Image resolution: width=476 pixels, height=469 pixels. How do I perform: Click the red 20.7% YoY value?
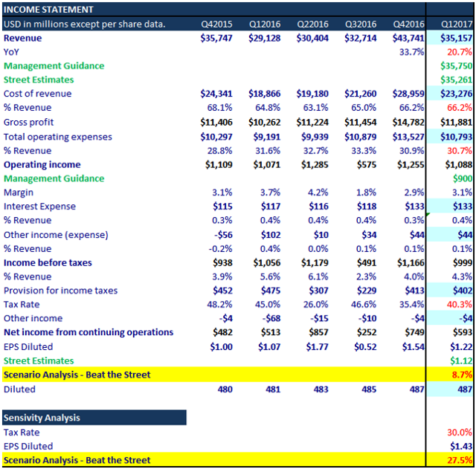tap(459, 52)
